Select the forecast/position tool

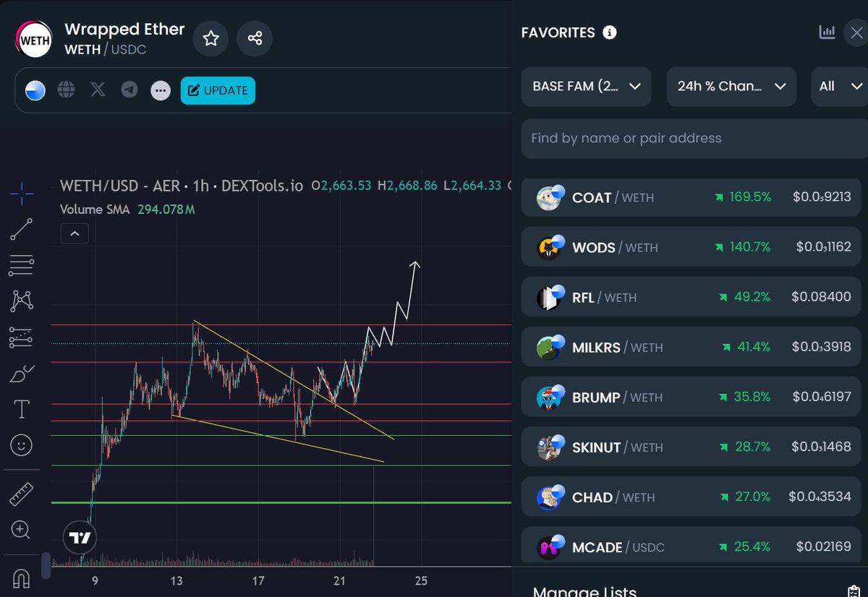click(x=22, y=337)
